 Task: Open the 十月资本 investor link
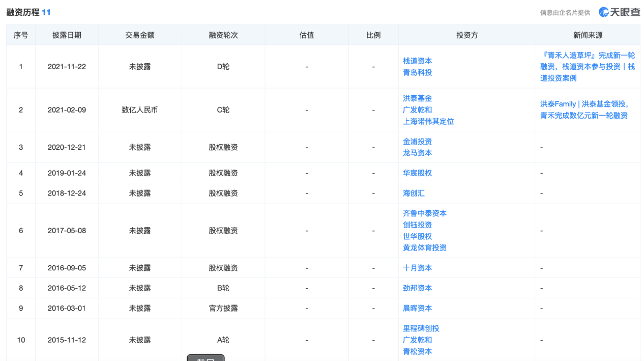pyautogui.click(x=417, y=268)
